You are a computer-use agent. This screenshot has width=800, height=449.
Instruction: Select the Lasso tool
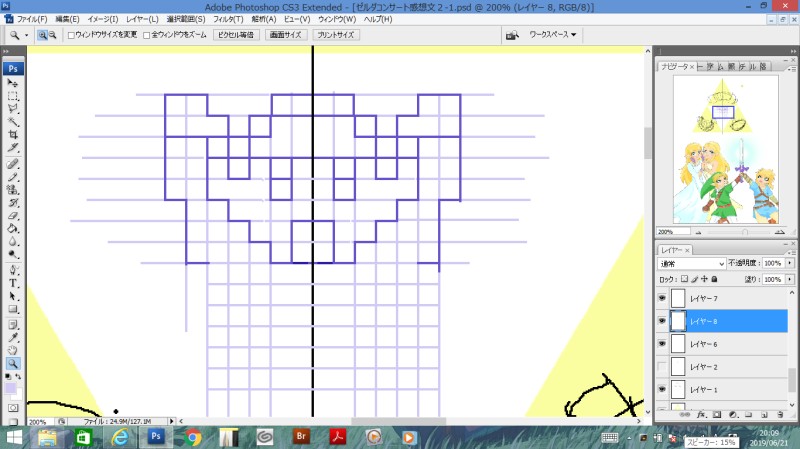point(13,109)
